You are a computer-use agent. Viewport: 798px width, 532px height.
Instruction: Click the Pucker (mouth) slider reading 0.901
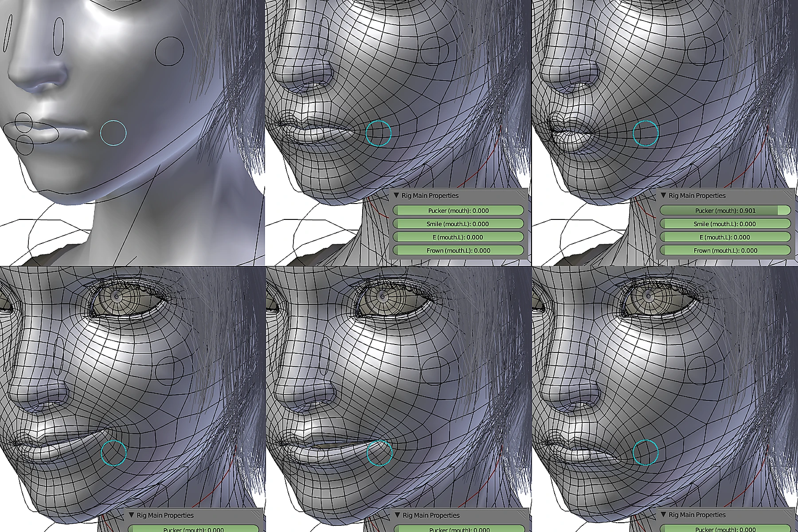[x=725, y=211]
